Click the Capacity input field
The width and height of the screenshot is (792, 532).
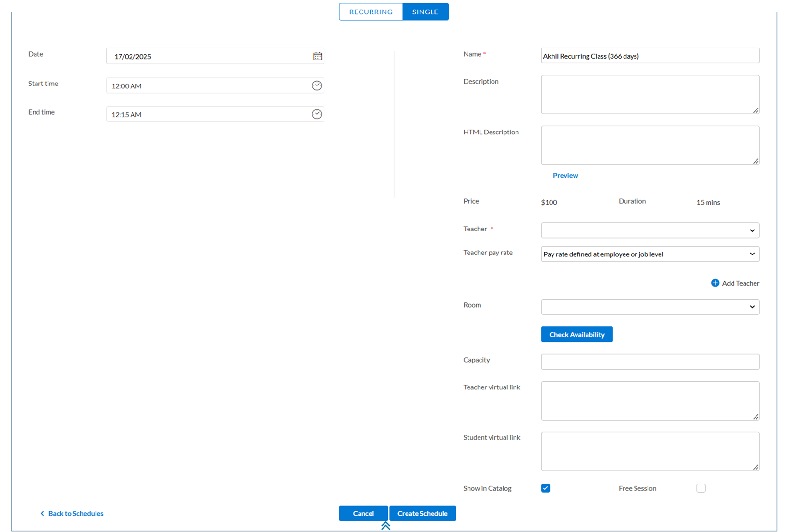pos(650,362)
